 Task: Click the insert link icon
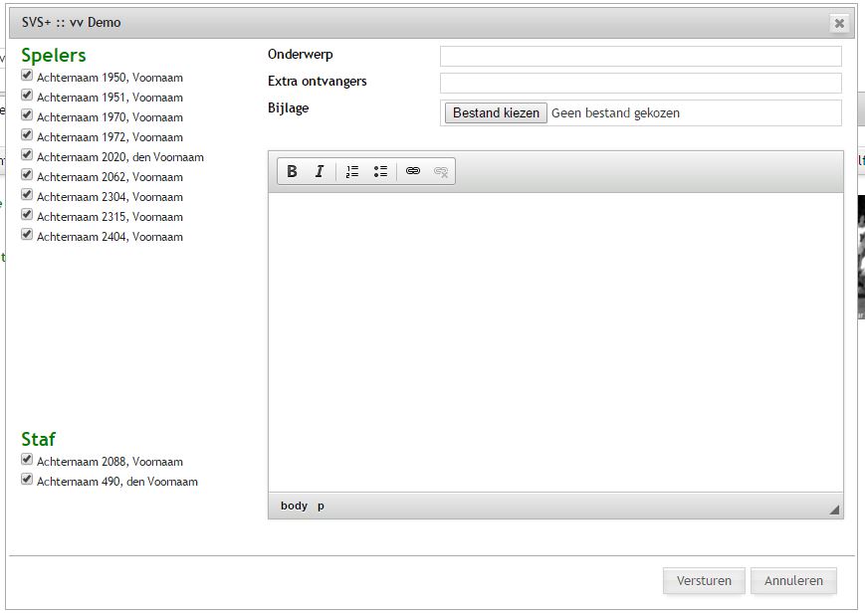[x=413, y=171]
